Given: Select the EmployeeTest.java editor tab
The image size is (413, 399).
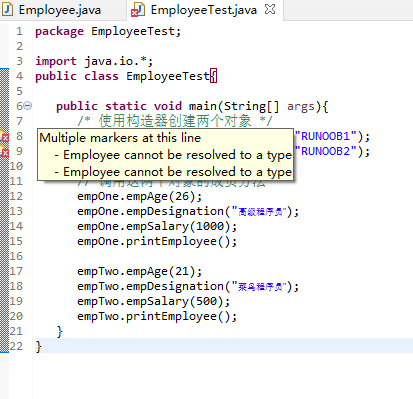Looking at the screenshot, I should 204,10.
